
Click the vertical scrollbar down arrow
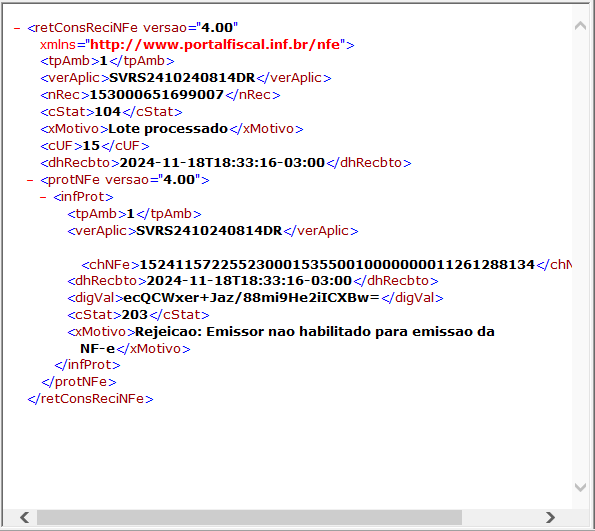click(580, 487)
